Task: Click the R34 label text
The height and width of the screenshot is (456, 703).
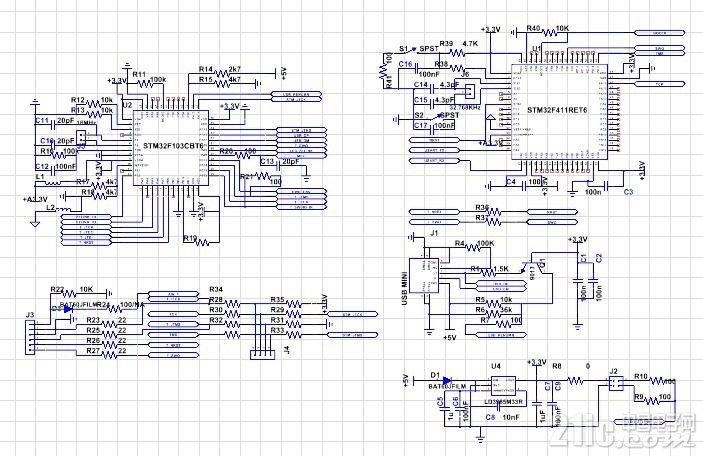Action: (x=216, y=289)
